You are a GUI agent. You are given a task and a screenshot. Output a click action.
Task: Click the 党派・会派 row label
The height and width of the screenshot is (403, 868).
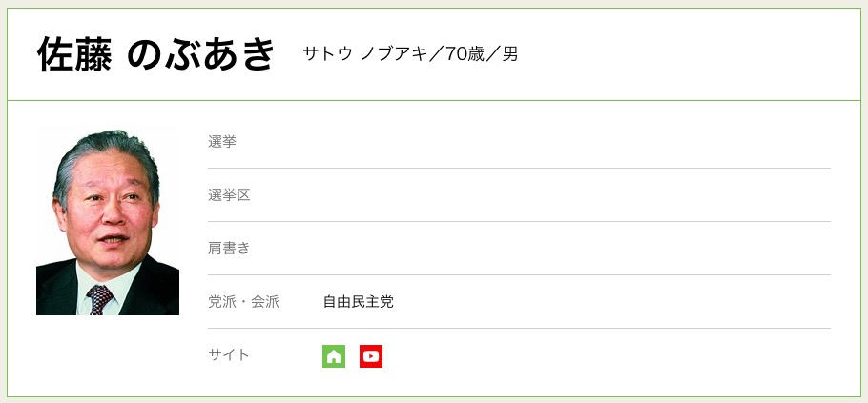click(243, 302)
